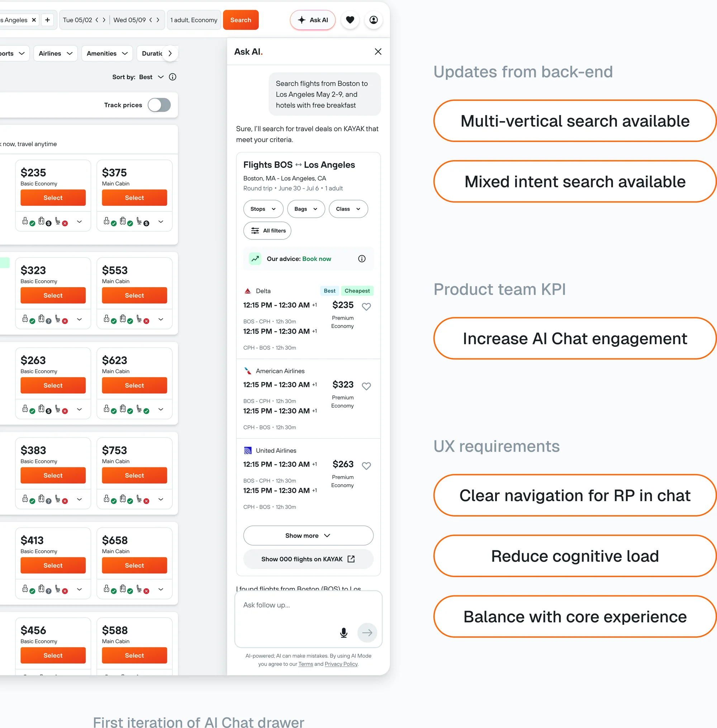The width and height of the screenshot is (717, 728).
Task: Click the Cheapest tag on Delta flight
Action: click(357, 291)
